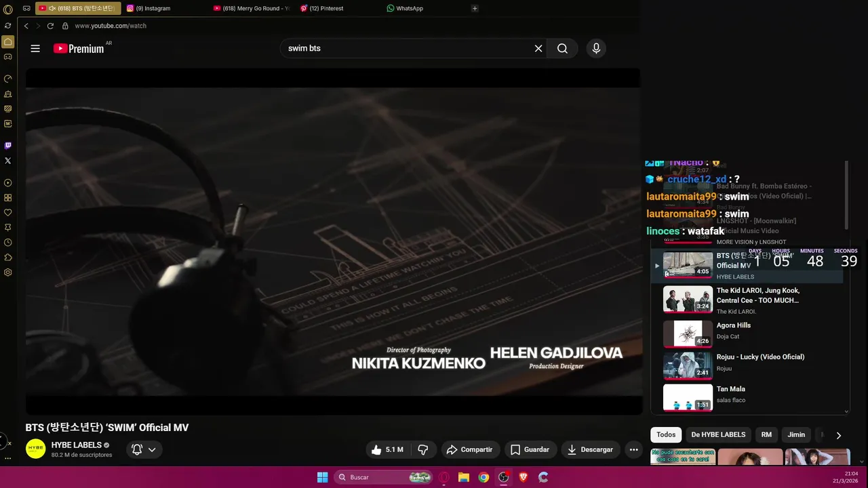Click the Guardar save button
868x488 pixels.
coord(530,449)
